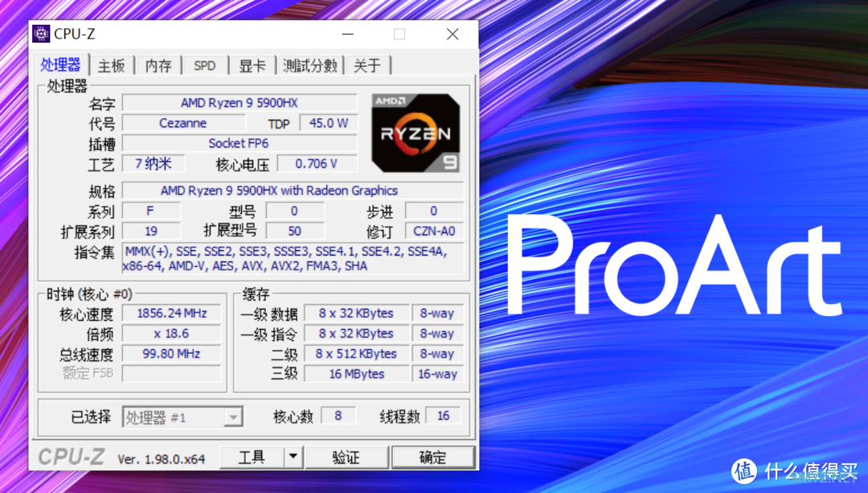Open the 工具 dropdown arrow

(293, 457)
